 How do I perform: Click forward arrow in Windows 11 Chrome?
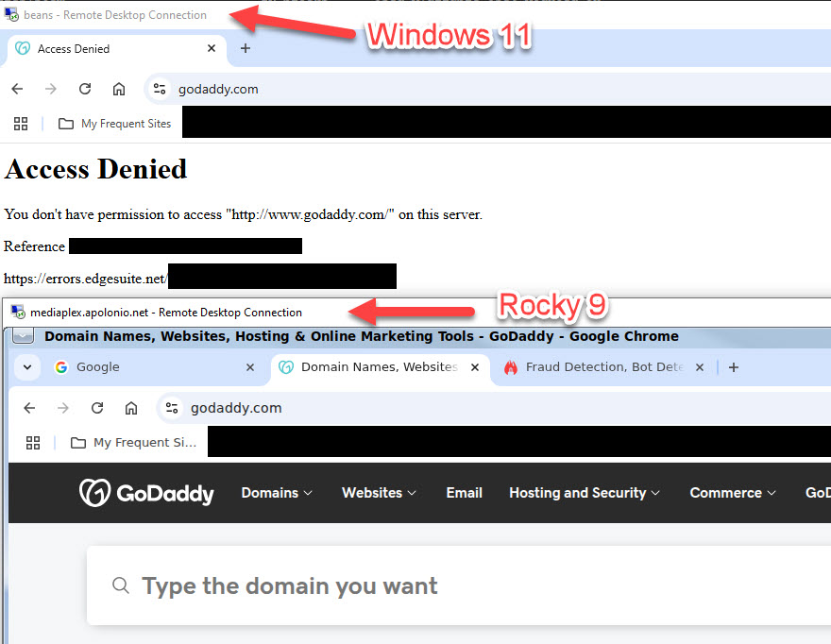pyautogui.click(x=51, y=89)
